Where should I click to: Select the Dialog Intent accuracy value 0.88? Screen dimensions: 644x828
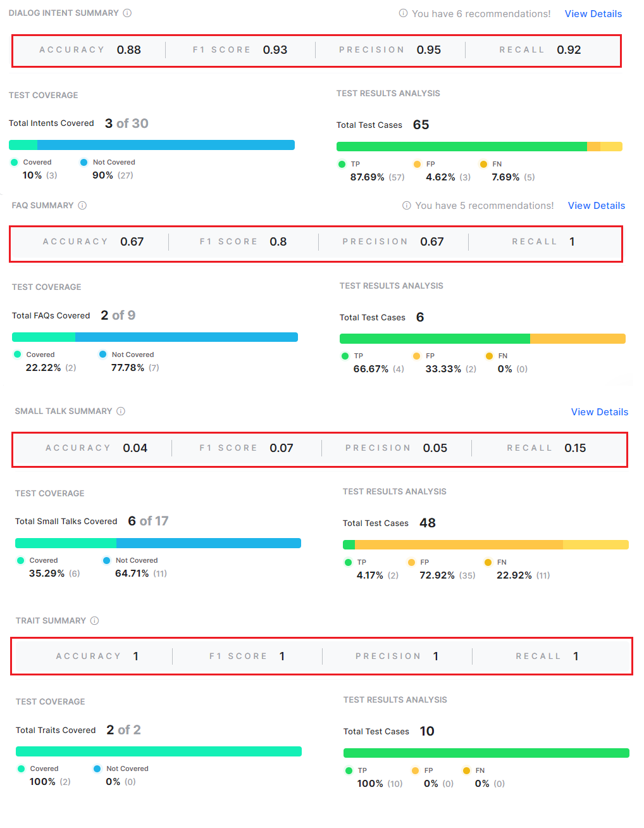click(129, 50)
